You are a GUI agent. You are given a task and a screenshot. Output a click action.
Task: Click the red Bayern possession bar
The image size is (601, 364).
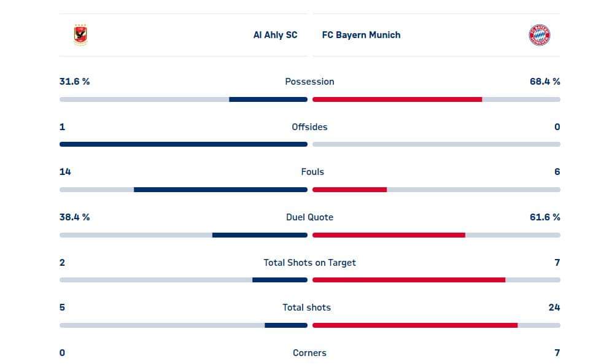397,99
